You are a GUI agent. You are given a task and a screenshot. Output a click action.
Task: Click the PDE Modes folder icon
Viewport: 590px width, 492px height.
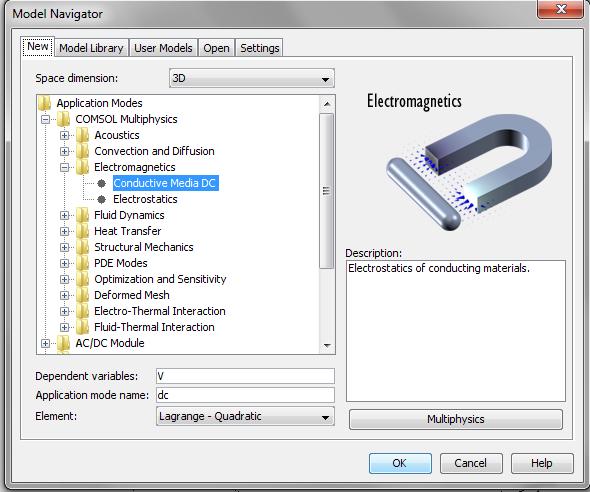click(82, 263)
